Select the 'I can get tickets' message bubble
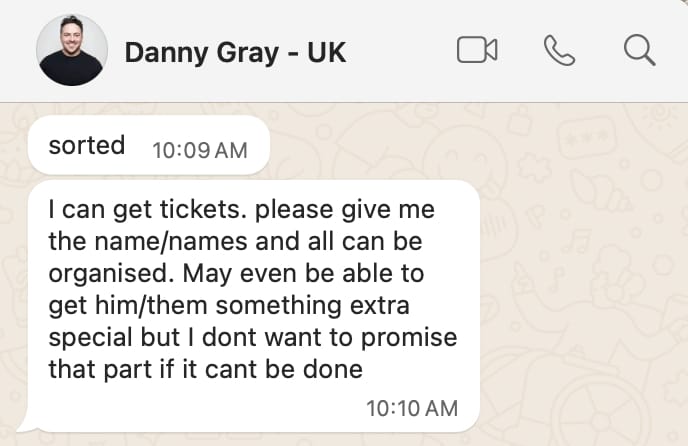The width and height of the screenshot is (688, 446). pyautogui.click(x=254, y=306)
